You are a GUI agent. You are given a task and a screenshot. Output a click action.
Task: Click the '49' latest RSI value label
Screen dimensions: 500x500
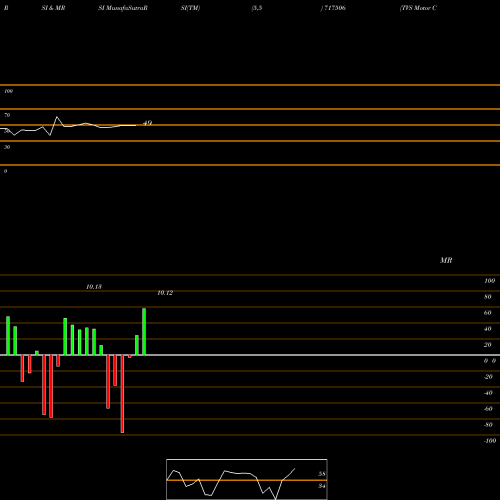pyautogui.click(x=147, y=123)
